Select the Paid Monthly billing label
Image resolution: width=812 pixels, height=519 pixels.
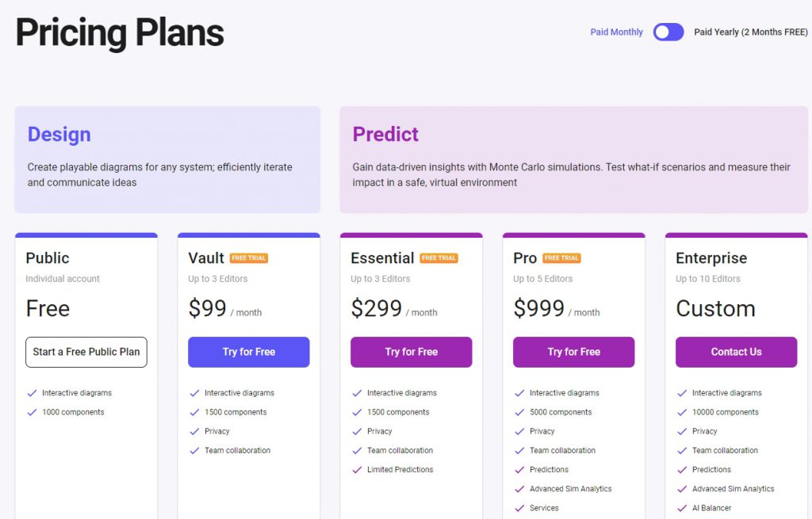(x=616, y=32)
